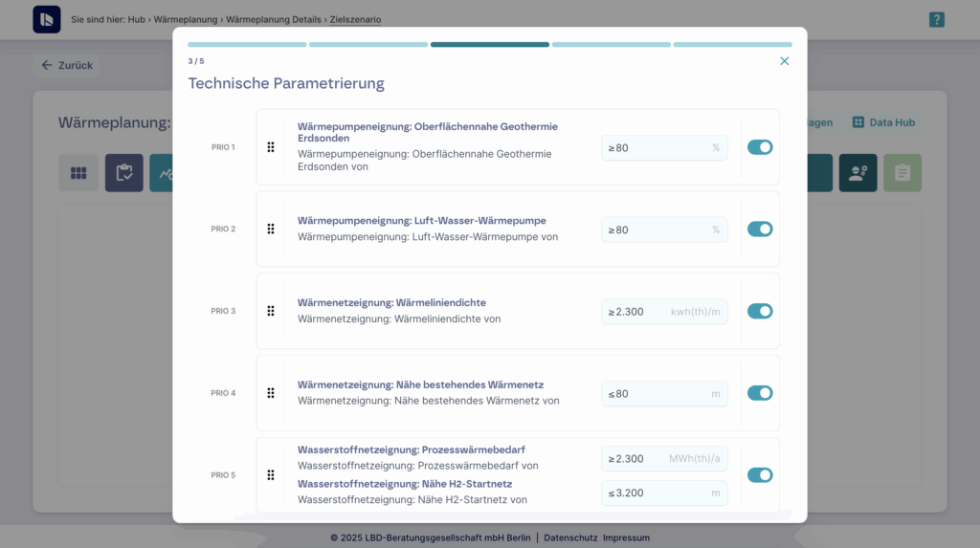Screen dimensions: 980x548
Task: Go to the last progress step segment
Action: coord(732,44)
